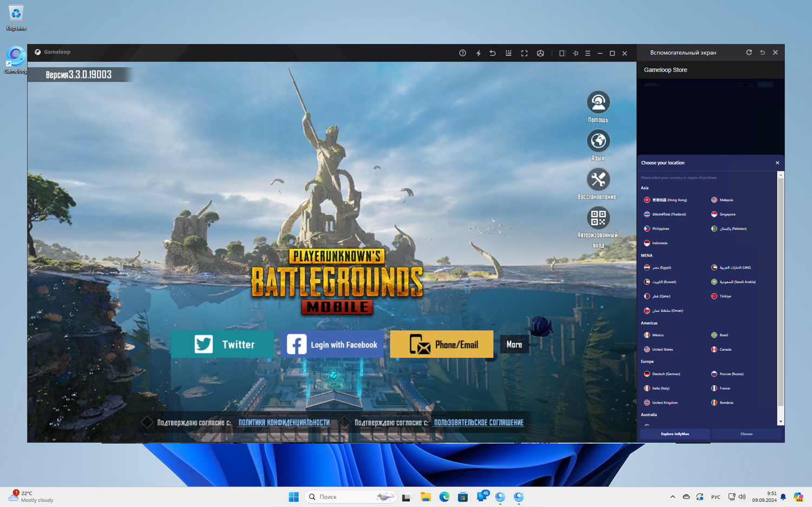
Task: Refresh the Вспомогательный экран panel
Action: tap(749, 52)
